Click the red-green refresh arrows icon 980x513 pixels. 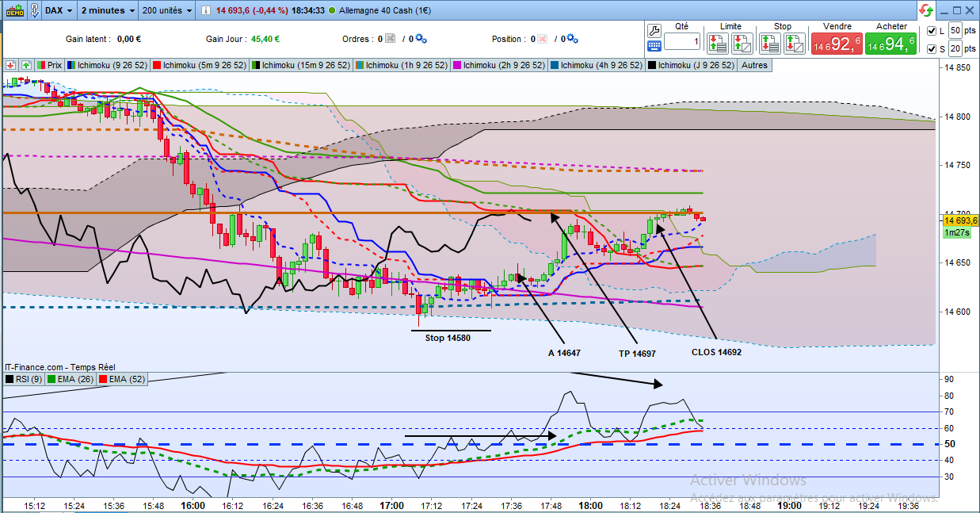(926, 10)
